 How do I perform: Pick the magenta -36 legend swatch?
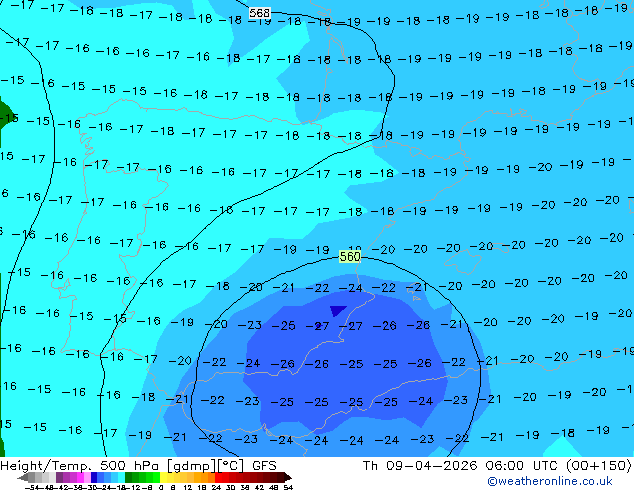pyautogui.click(x=80, y=477)
